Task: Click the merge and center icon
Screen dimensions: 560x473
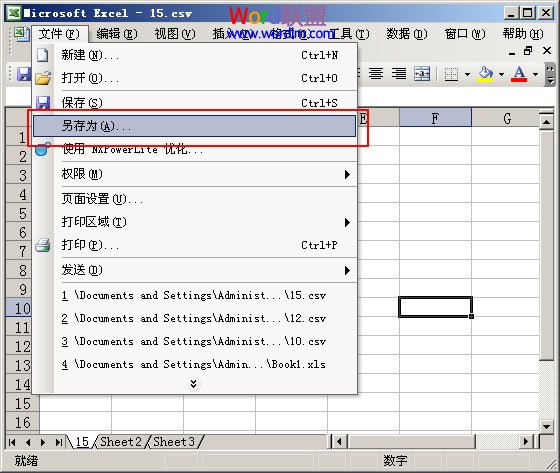Action: [x=422, y=74]
